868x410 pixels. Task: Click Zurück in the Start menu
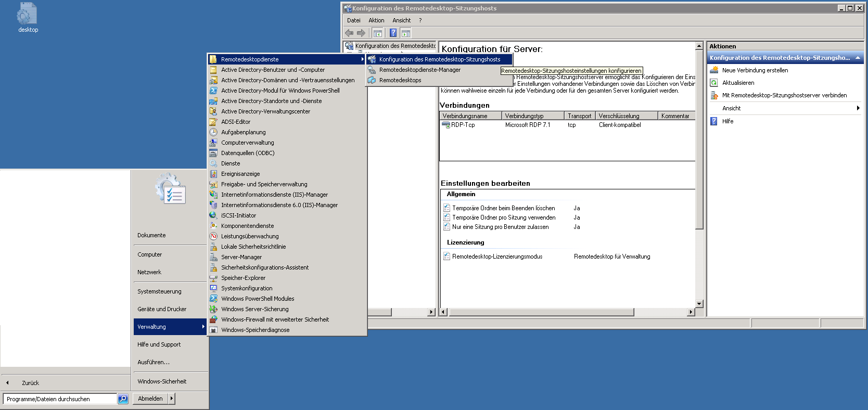tap(30, 383)
